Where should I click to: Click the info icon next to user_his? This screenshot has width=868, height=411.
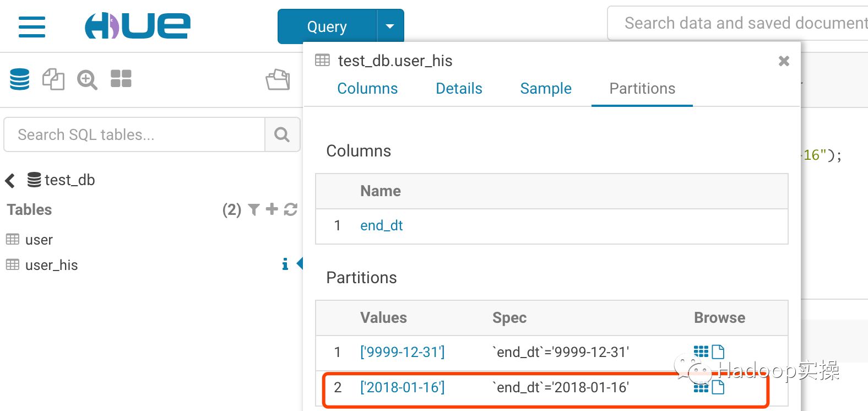(285, 264)
